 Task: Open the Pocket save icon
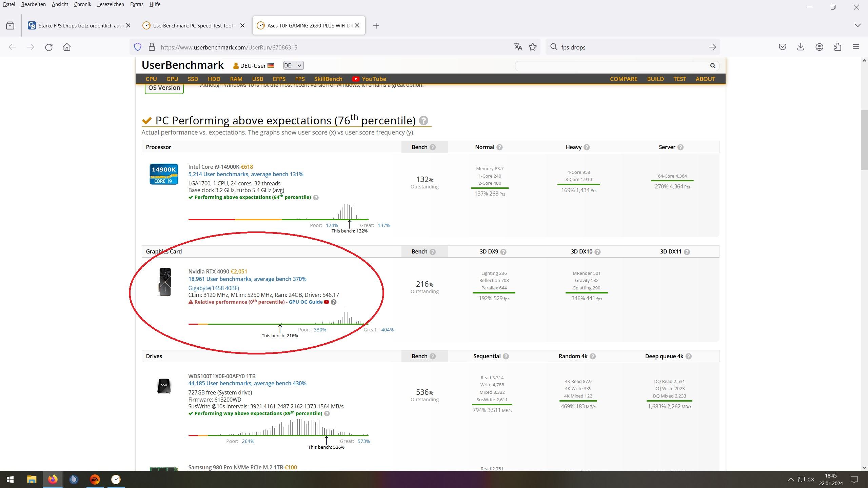point(783,47)
